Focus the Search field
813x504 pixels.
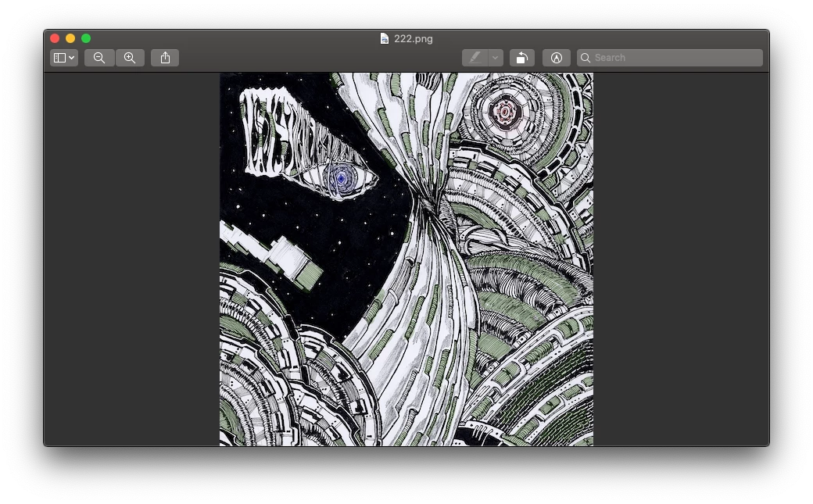pyautogui.click(x=670, y=58)
